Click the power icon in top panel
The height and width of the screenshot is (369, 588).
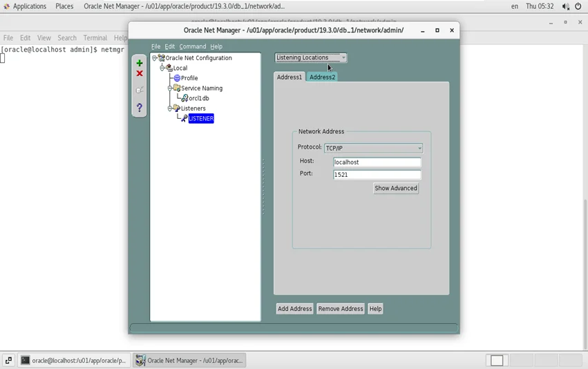578,6
